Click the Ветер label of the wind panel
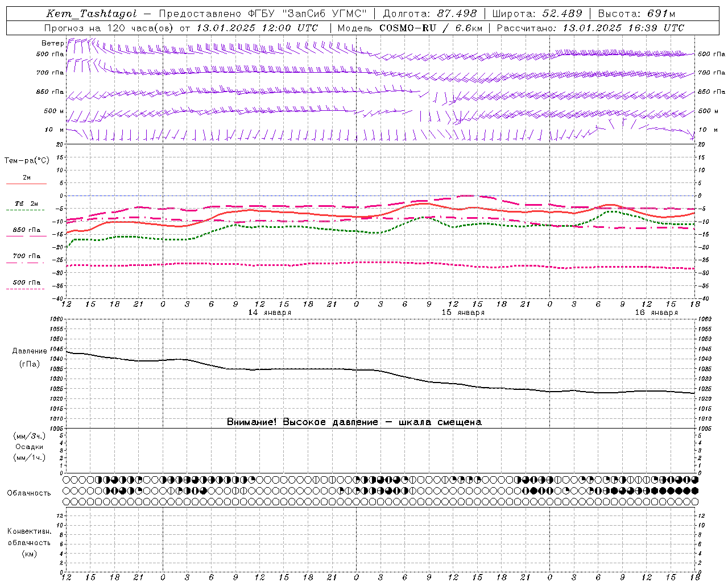Image resolution: width=728 pixels, height=582 pixels. click(53, 43)
